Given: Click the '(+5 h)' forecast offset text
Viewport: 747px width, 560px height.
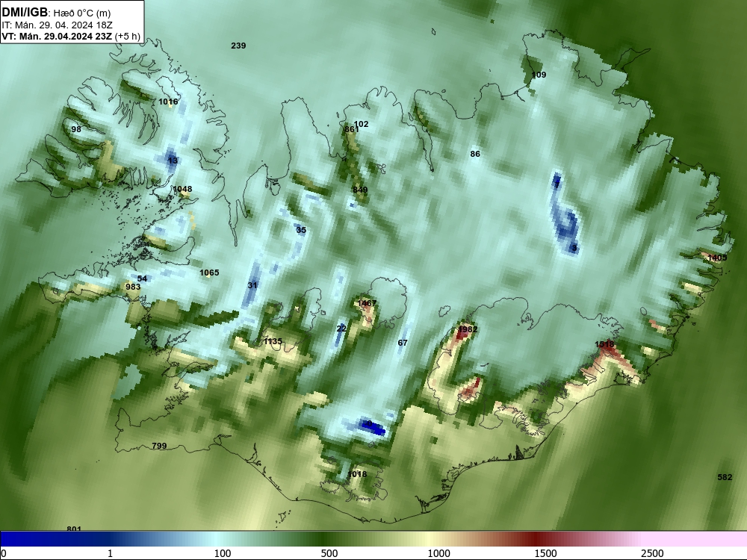Looking at the screenshot, I should [x=128, y=36].
